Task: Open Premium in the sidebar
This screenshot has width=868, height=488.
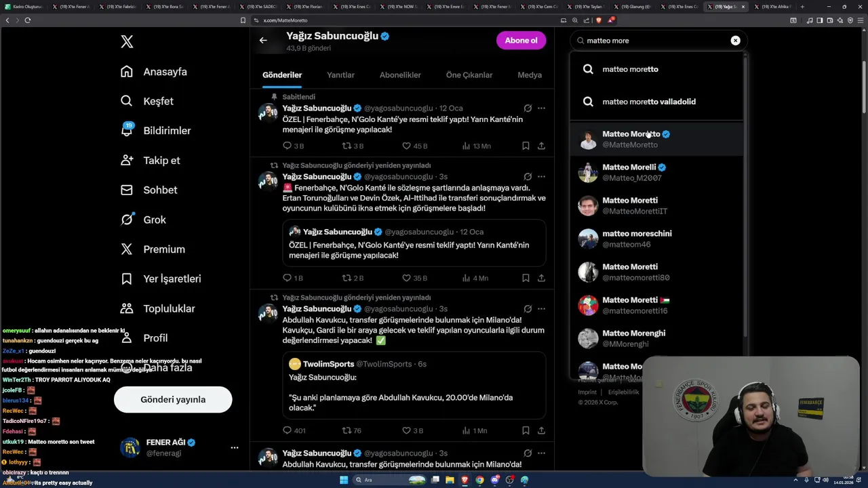Action: (x=153, y=249)
